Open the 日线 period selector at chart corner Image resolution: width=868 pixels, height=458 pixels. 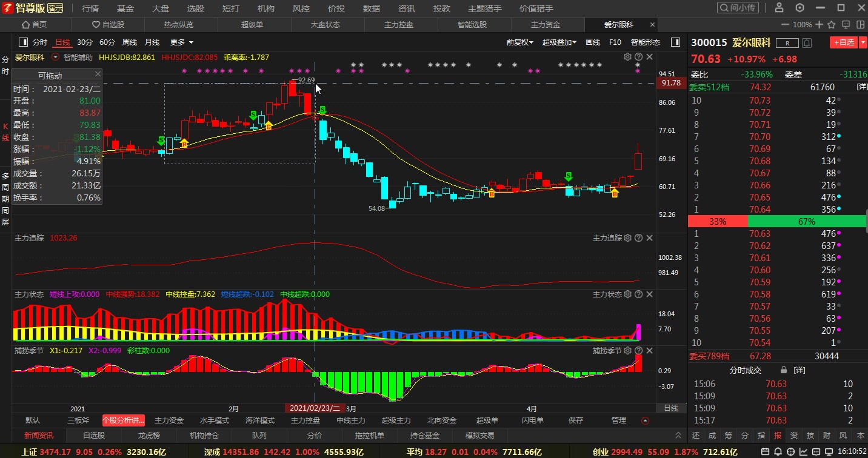pyautogui.click(x=671, y=408)
